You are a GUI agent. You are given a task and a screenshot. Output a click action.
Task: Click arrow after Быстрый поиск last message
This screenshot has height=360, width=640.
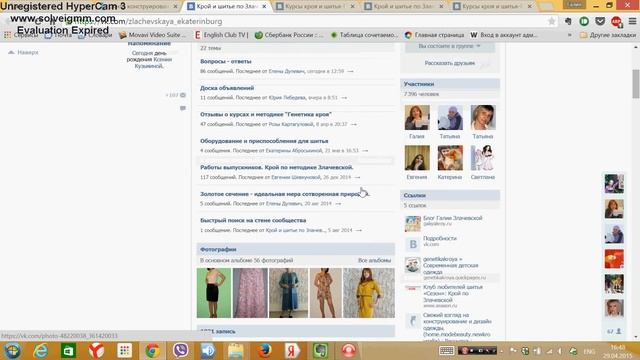pyautogui.click(x=358, y=230)
